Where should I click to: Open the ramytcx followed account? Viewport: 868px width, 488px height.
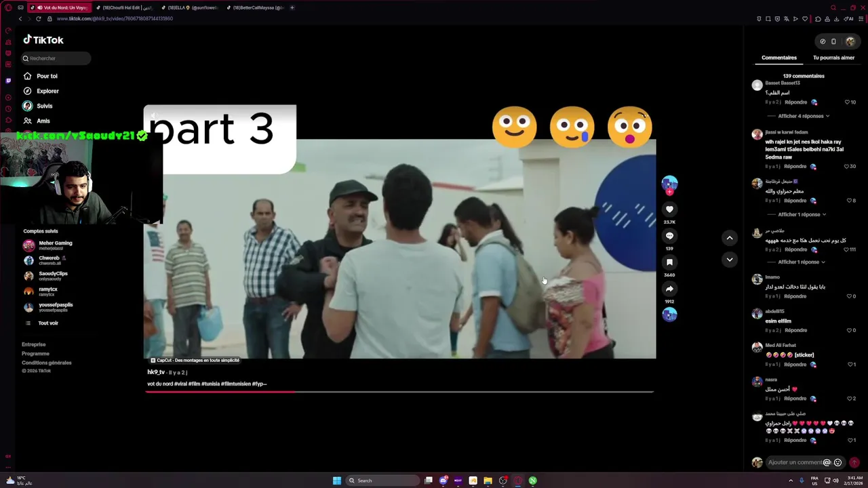pyautogui.click(x=41, y=291)
